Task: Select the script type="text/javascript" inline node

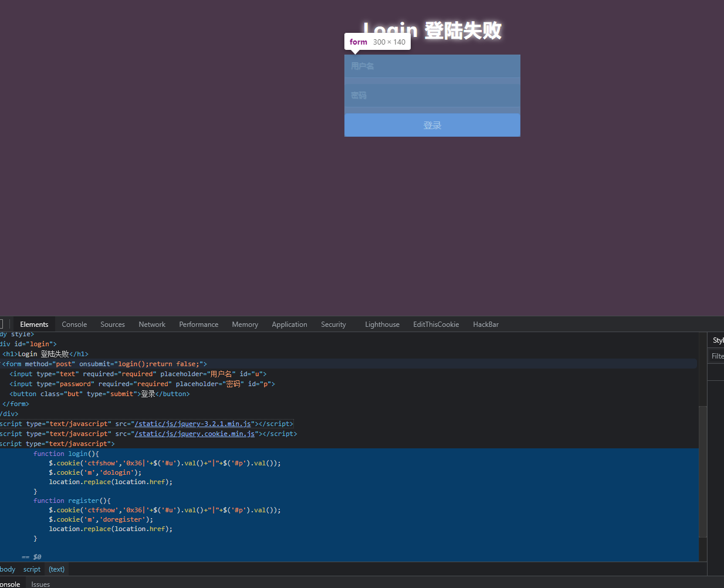Action: click(57, 444)
